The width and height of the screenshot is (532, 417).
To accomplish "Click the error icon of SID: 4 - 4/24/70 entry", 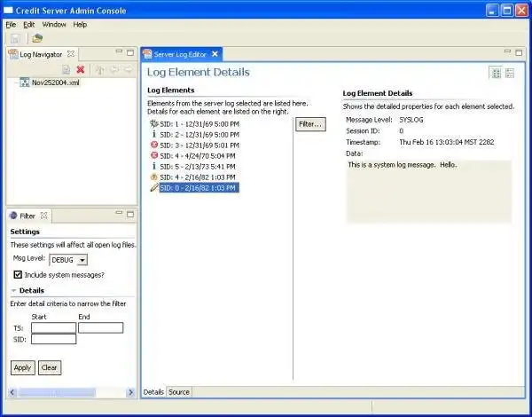I will tap(154, 155).
